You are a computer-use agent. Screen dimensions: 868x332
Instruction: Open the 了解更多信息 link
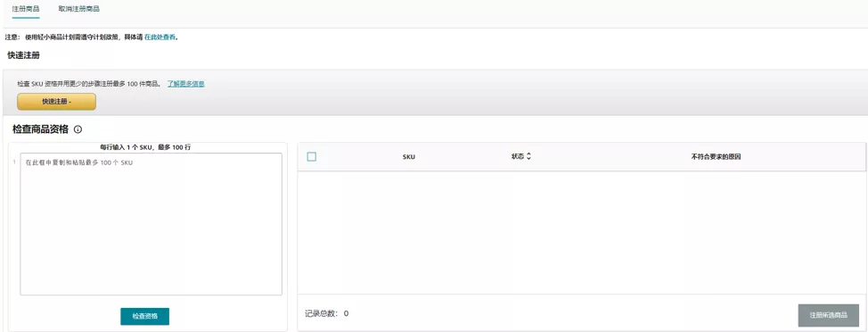186,84
